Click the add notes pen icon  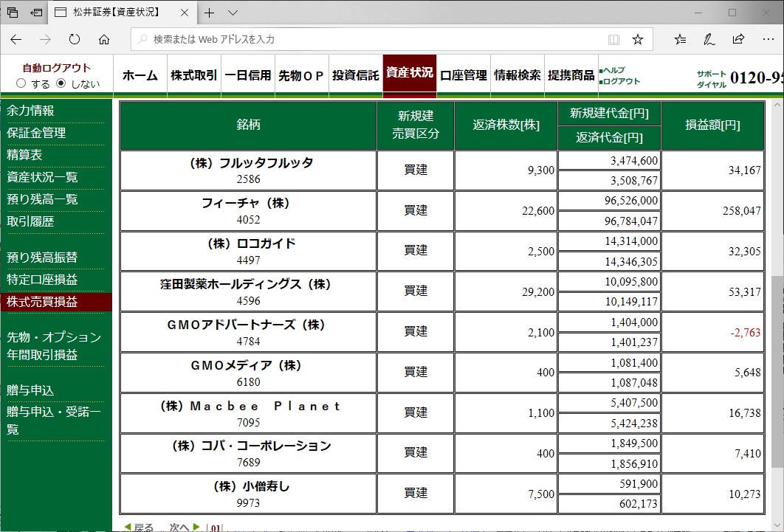coord(709,39)
